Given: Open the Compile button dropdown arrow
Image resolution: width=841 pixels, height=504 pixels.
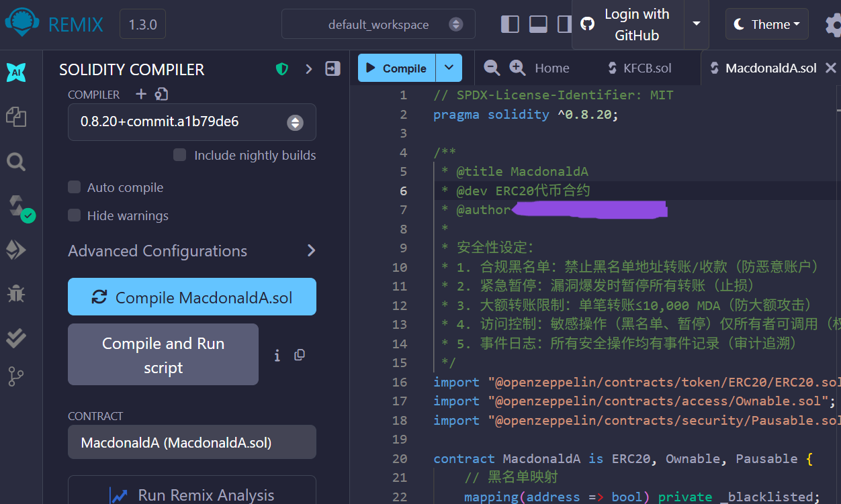Looking at the screenshot, I should click(x=449, y=68).
